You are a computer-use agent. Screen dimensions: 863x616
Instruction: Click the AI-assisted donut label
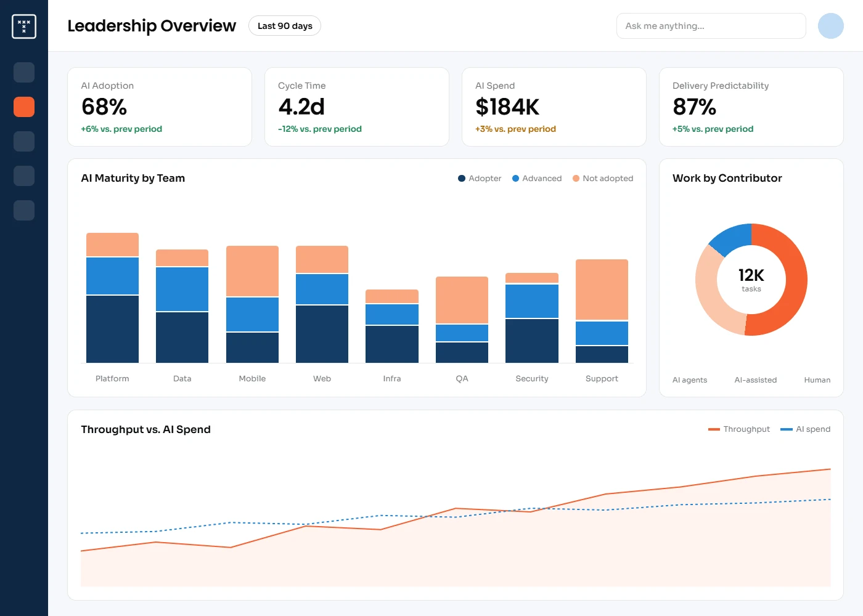pyautogui.click(x=756, y=380)
